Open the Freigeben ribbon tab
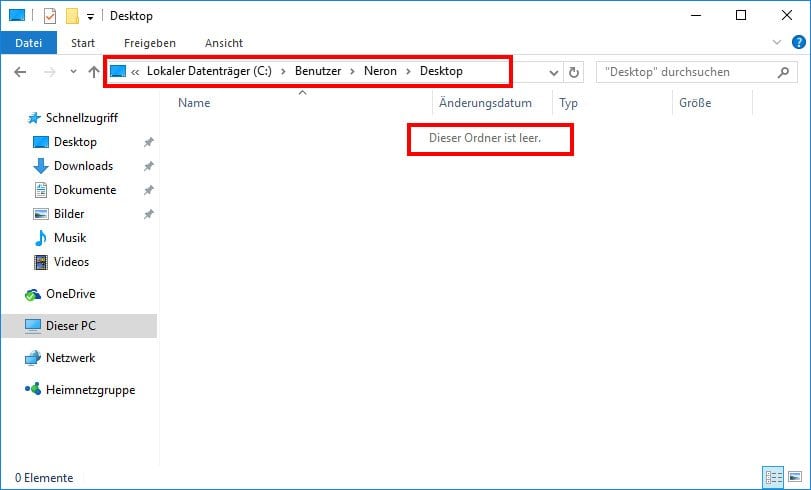This screenshot has height=490, width=811. (x=150, y=43)
